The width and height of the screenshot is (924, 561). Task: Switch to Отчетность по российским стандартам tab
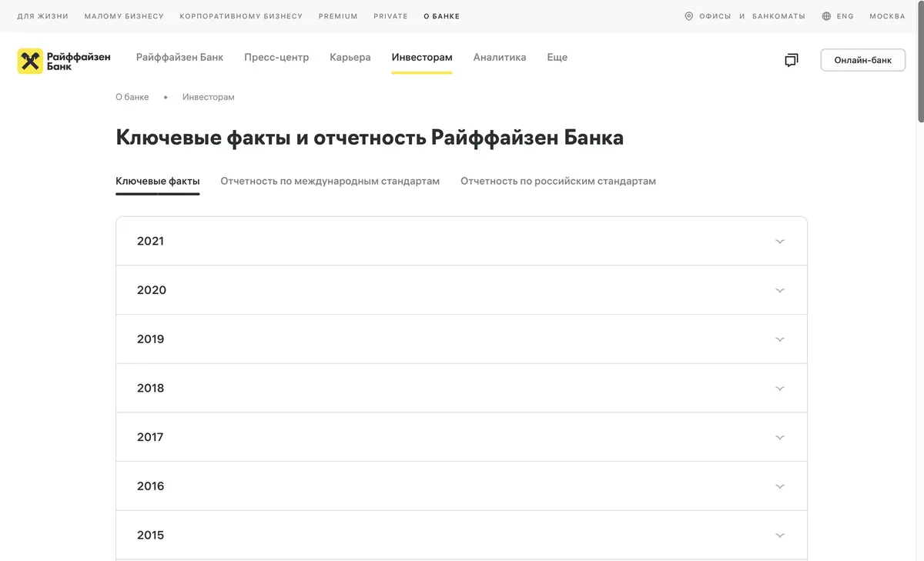tap(558, 182)
